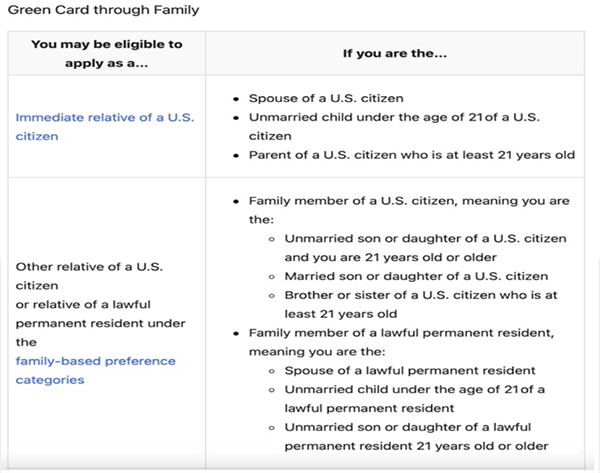Click the 'If you are the...' column header

tap(395, 53)
